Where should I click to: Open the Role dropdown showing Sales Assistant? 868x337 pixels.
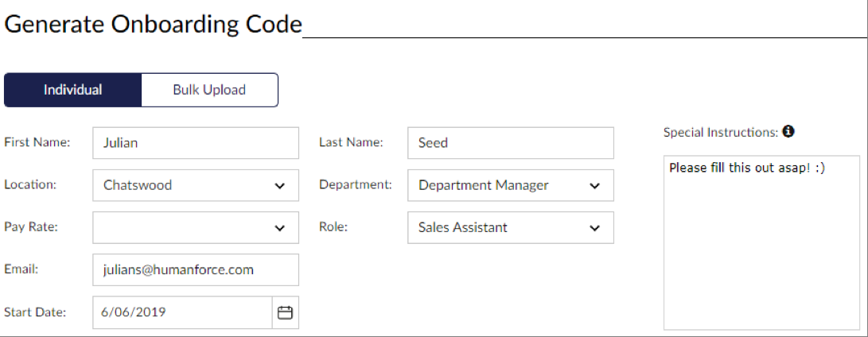(x=511, y=227)
